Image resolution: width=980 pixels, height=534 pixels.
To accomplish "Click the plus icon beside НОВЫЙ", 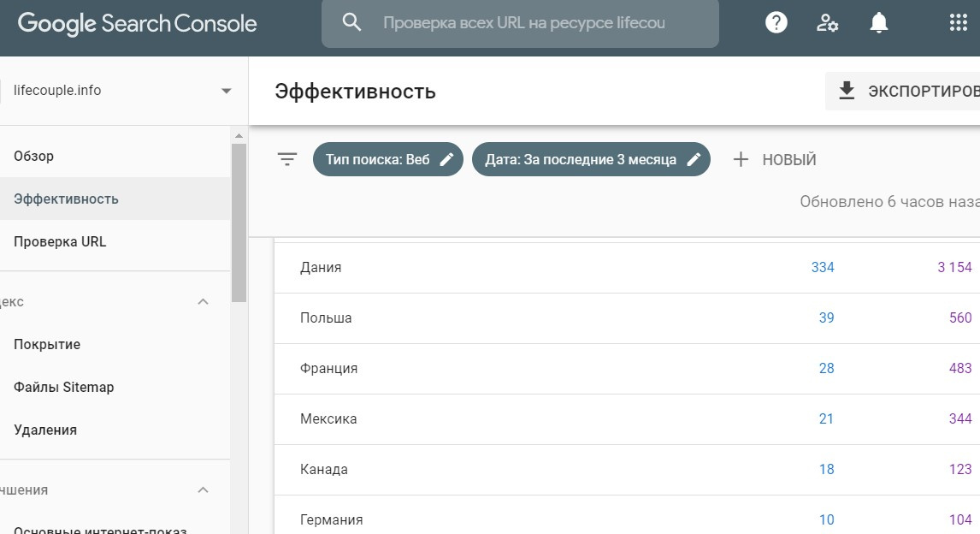I will [x=741, y=159].
